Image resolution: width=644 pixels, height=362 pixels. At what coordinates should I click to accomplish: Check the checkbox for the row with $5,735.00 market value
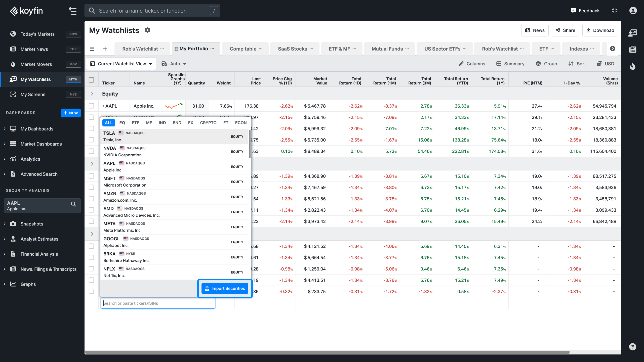[x=91, y=140]
